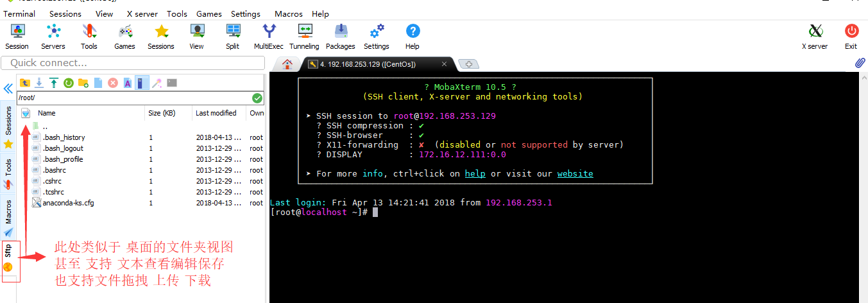Image resolution: width=868 pixels, height=303 pixels.
Task: Go to parent folder in SFTP browser
Action: [x=25, y=83]
